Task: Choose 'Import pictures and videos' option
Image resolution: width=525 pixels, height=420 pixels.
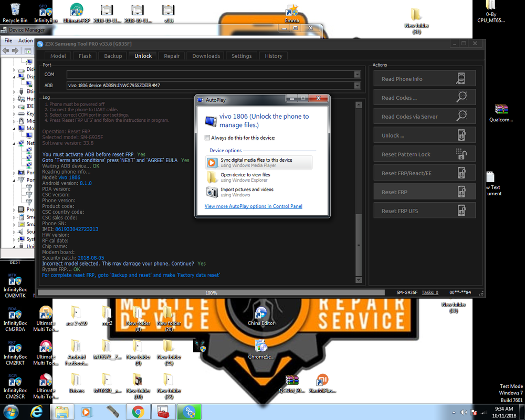Action: [x=258, y=192]
